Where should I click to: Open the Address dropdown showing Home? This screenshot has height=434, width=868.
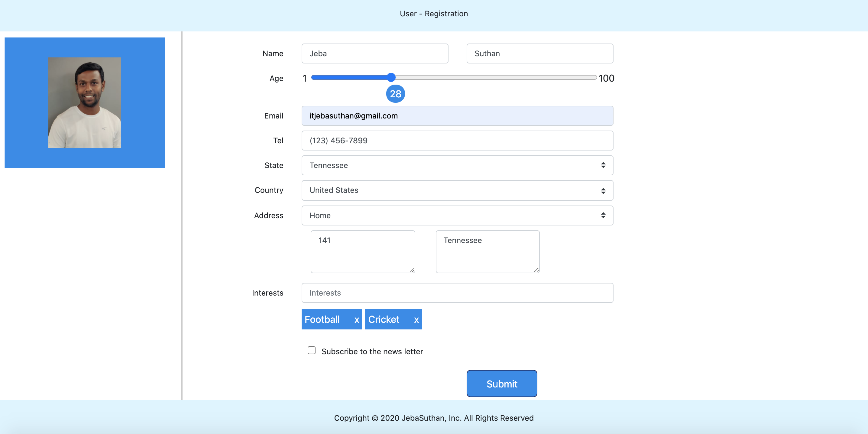coord(438,215)
